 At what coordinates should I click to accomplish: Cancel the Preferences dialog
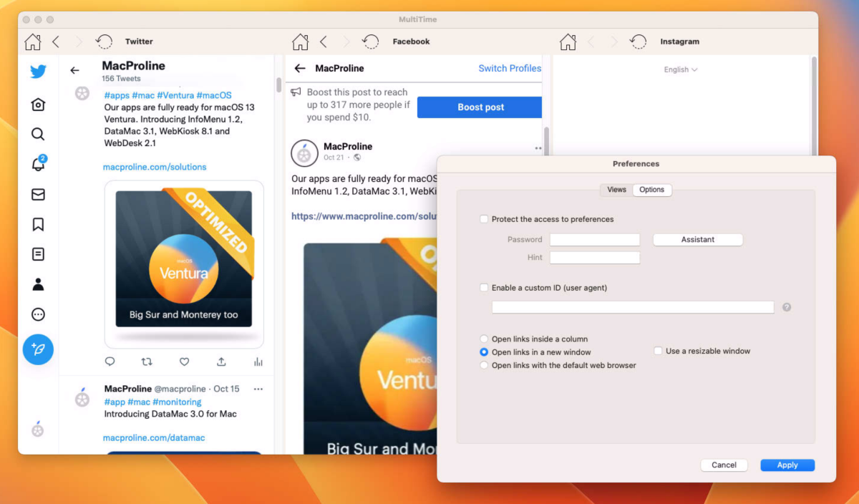724,465
